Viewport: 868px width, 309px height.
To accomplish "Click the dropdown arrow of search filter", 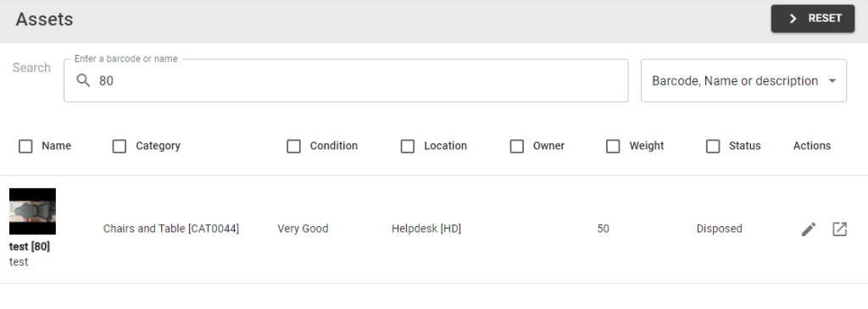I will 832,80.
